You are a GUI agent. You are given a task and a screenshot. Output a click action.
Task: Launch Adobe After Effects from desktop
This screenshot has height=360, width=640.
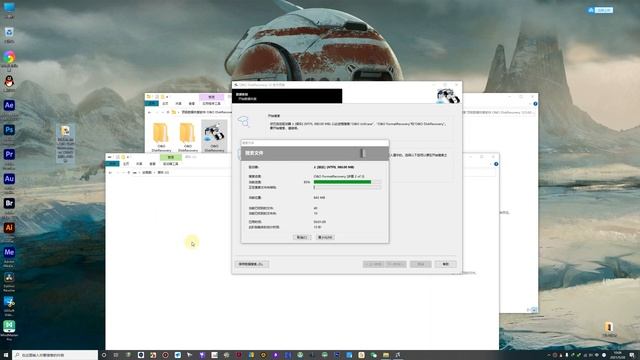coord(9,105)
